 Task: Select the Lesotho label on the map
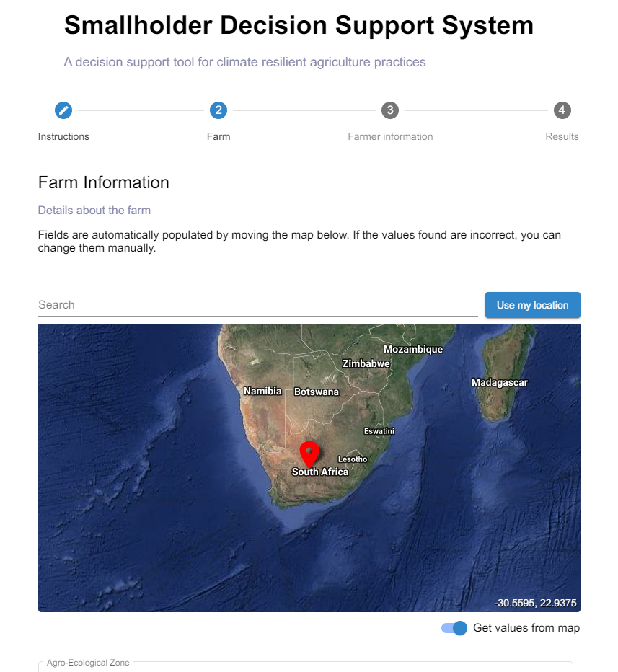(x=353, y=459)
